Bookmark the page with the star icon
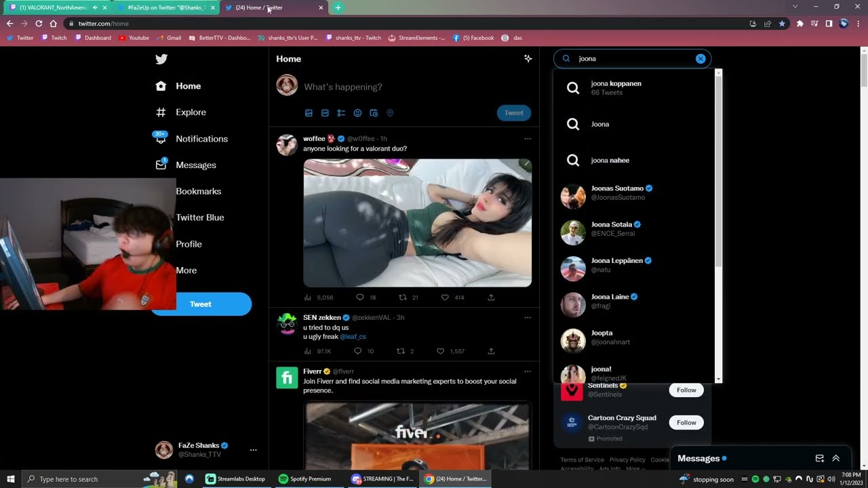The height and width of the screenshot is (488, 868). (782, 24)
